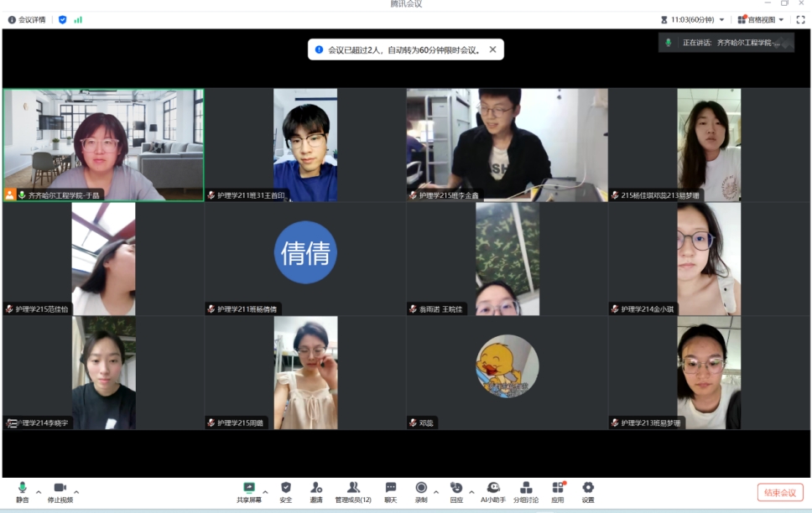The height and width of the screenshot is (513, 812).
Task: Open Meeting Details (会议详情)
Action: point(27,19)
